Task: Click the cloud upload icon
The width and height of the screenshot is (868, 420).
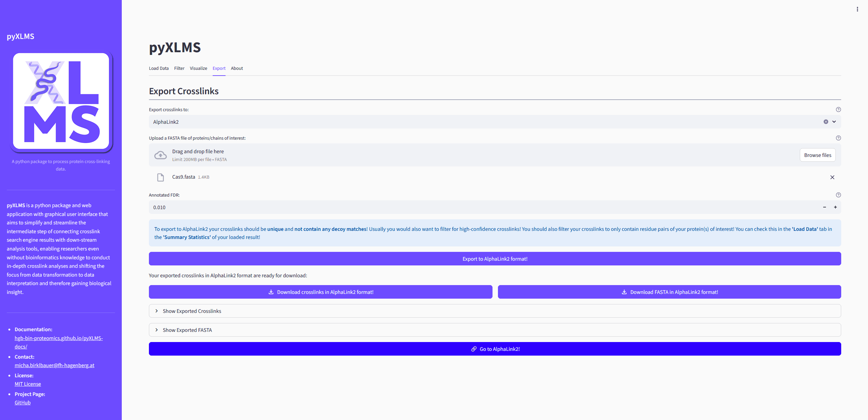Action: 160,155
